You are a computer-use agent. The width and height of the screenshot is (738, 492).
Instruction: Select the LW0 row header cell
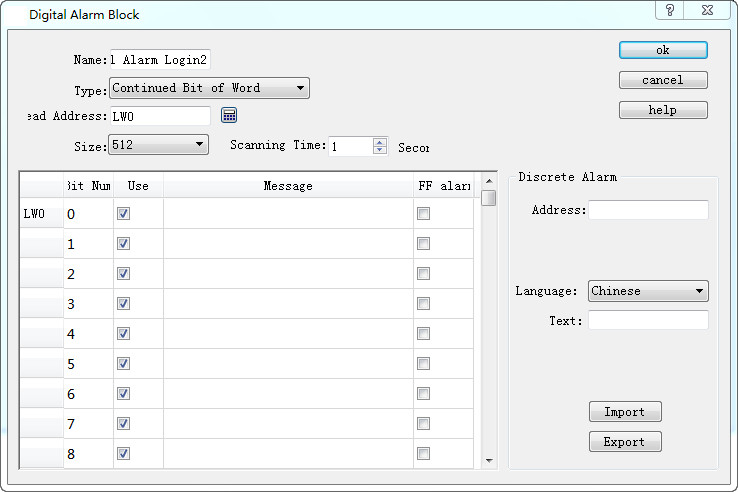click(41, 214)
